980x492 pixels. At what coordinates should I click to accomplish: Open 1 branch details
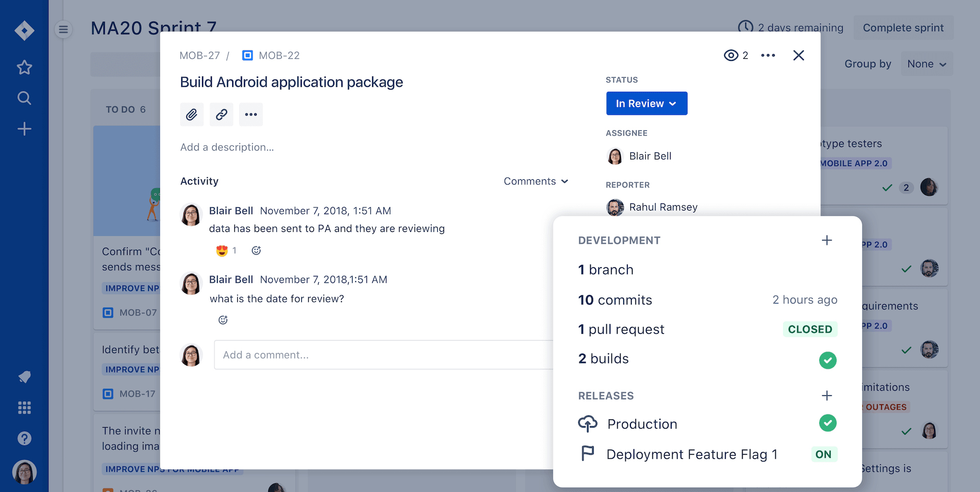pos(606,270)
